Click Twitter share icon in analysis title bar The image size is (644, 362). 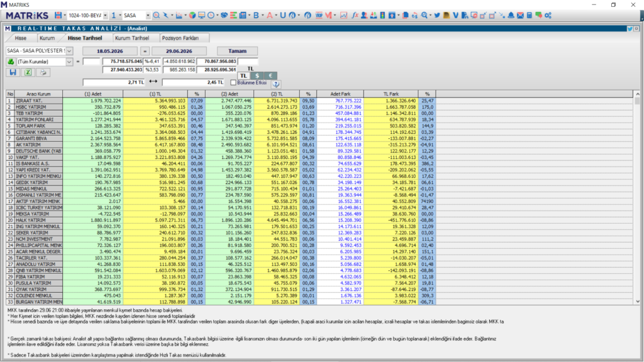coord(630,28)
